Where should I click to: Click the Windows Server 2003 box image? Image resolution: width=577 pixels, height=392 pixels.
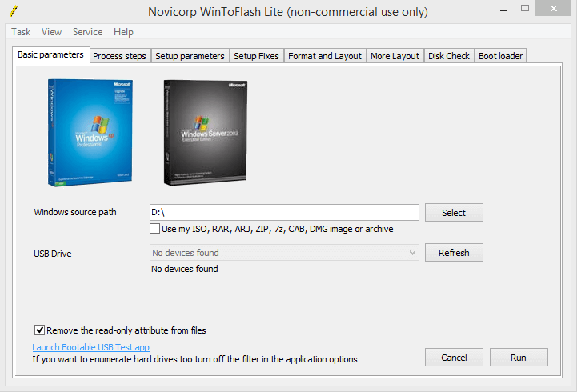(206, 132)
